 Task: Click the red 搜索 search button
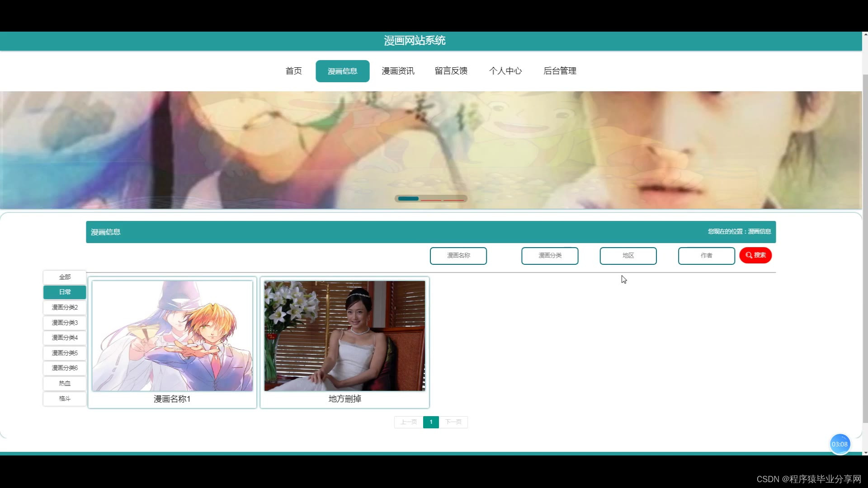pos(755,255)
